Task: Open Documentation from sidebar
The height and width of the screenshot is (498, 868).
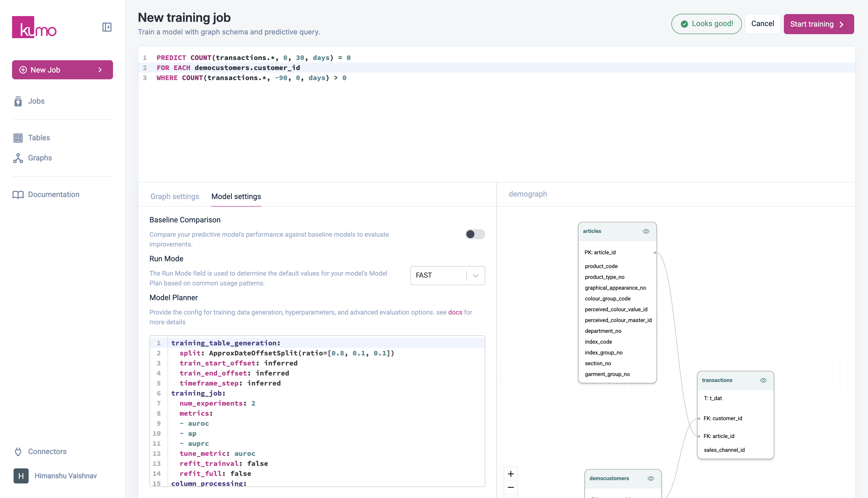Action: (x=53, y=195)
